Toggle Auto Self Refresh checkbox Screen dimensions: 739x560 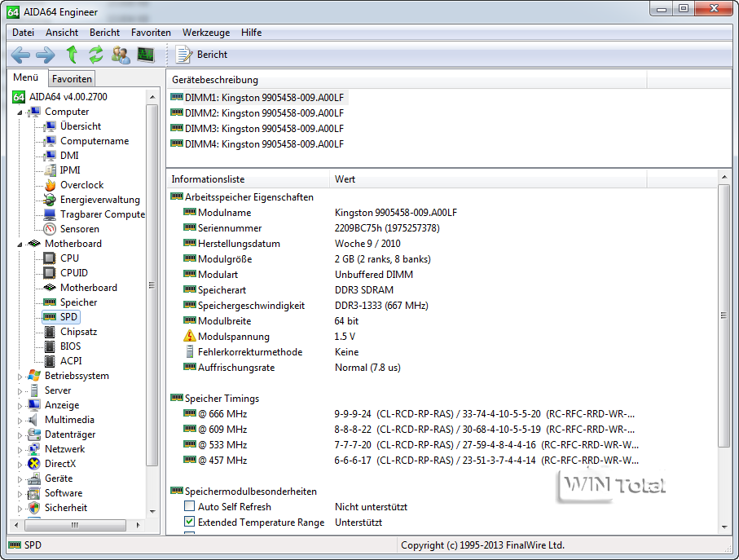190,506
